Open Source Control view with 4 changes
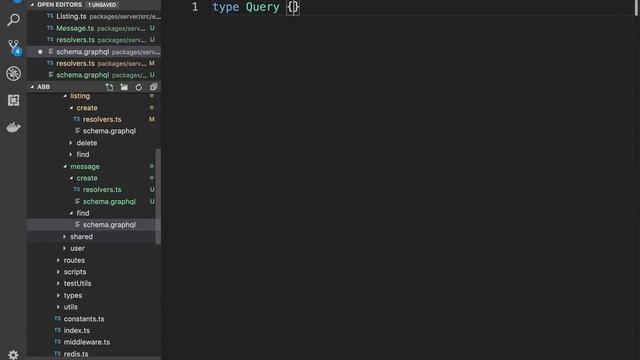 pyautogui.click(x=13, y=47)
